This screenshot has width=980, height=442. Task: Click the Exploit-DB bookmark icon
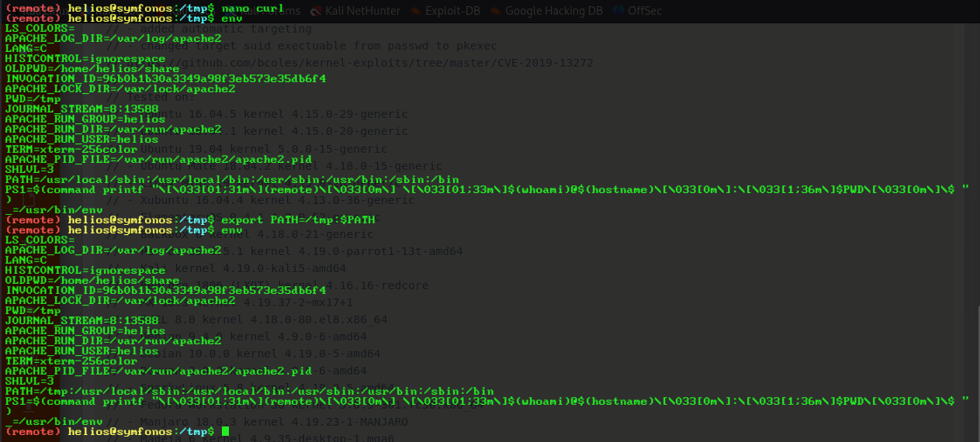pyautogui.click(x=414, y=11)
